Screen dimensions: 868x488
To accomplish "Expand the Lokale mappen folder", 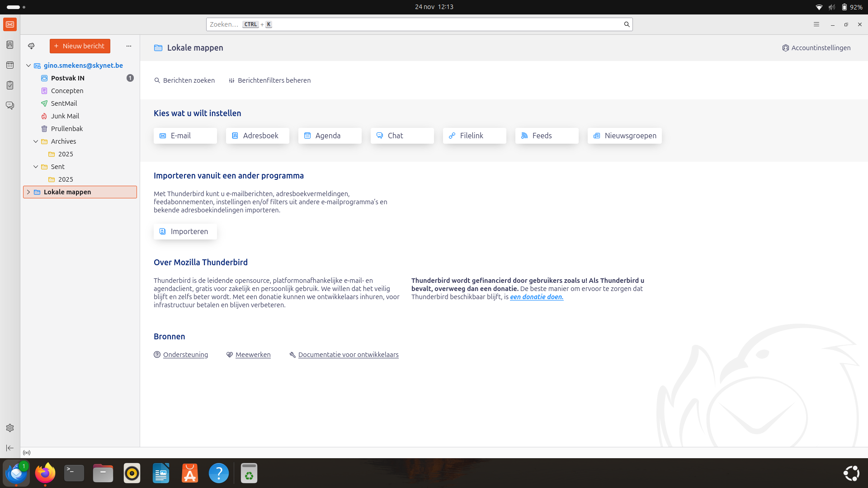I will [28, 192].
